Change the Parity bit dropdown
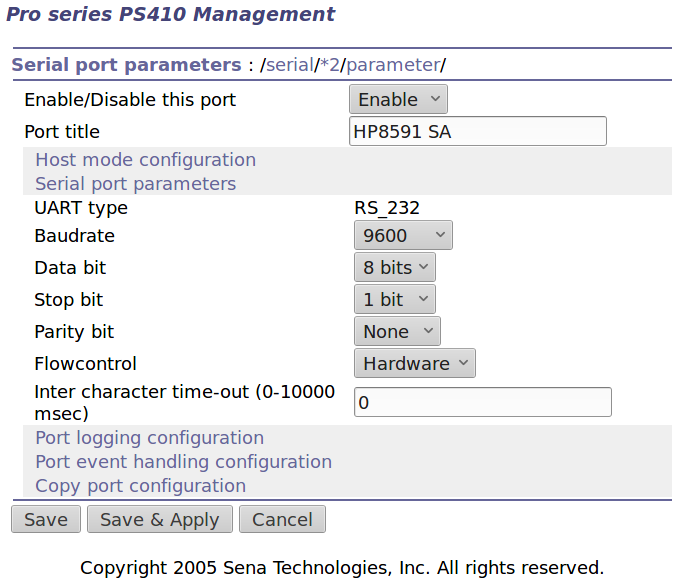 click(x=397, y=332)
